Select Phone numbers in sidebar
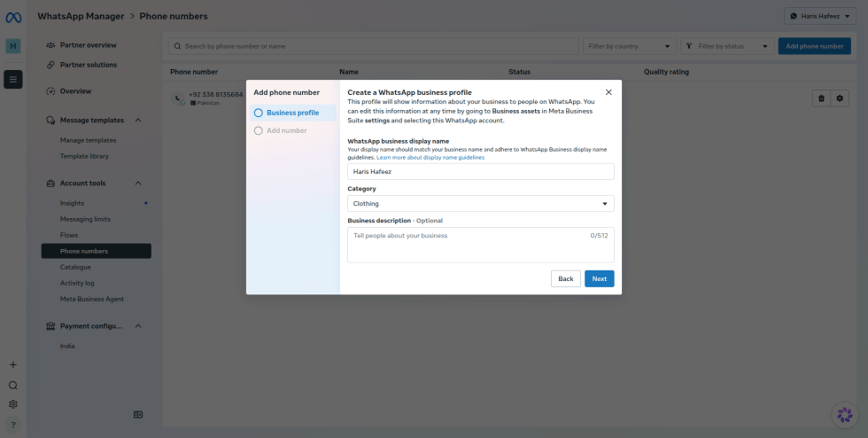868x438 pixels. [97, 251]
